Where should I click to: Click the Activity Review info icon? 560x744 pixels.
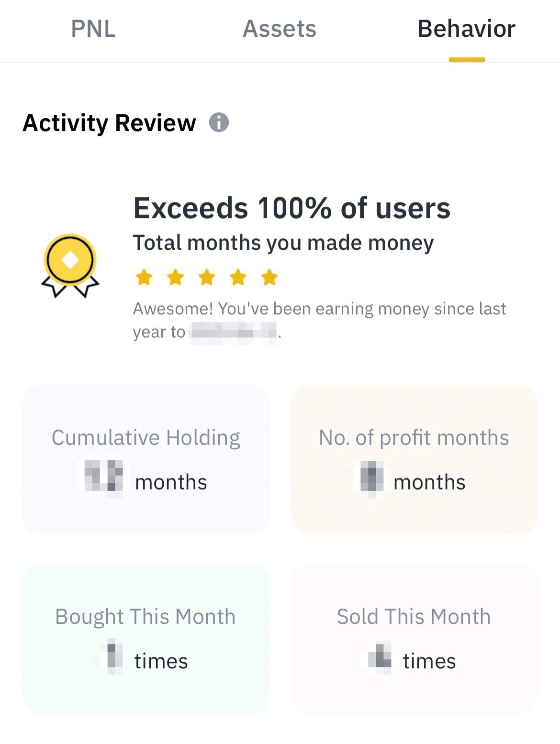219,122
